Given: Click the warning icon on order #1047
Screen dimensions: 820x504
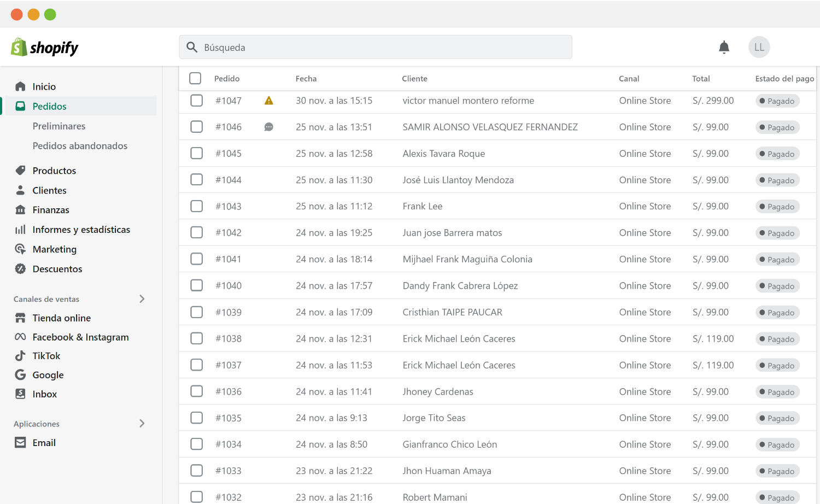Looking at the screenshot, I should 268,101.
